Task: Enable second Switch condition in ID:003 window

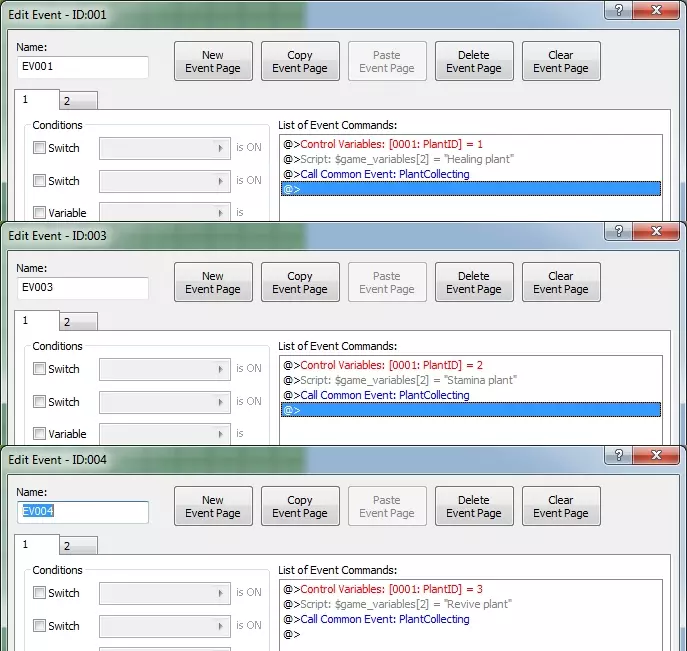Action: (39, 402)
